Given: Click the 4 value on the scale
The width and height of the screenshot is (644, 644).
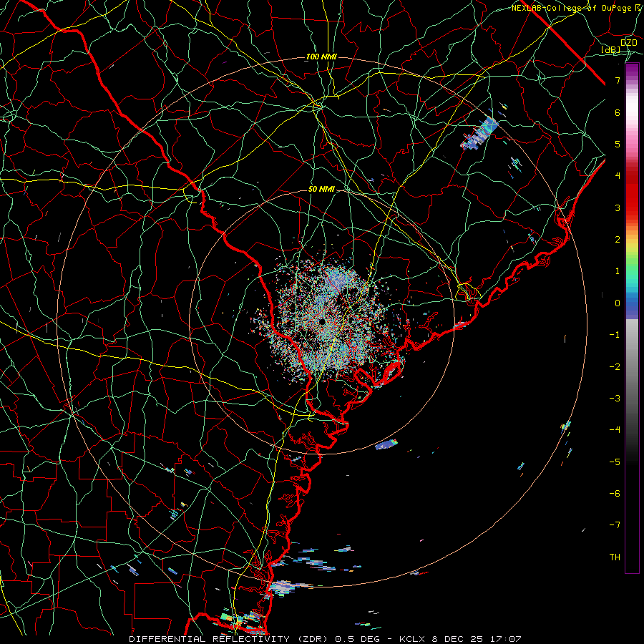Looking at the screenshot, I should pyautogui.click(x=618, y=176).
